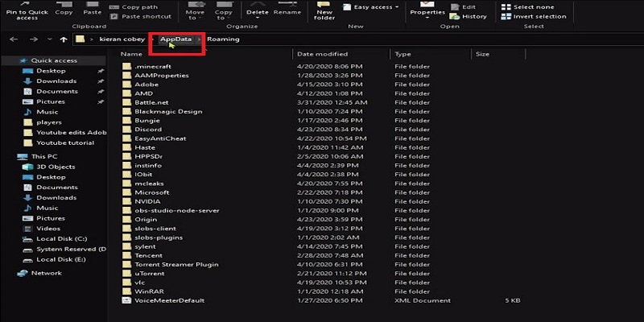Open Downloads under Quick access
Screen dimensions: 644x322
(x=56, y=81)
